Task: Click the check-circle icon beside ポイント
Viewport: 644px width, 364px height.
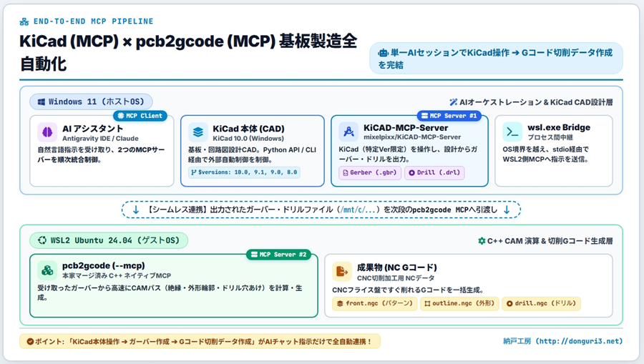Action: [30, 341]
